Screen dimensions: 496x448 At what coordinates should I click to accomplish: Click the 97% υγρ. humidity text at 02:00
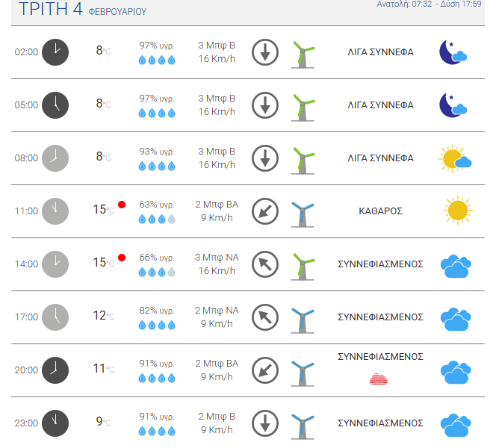(157, 46)
